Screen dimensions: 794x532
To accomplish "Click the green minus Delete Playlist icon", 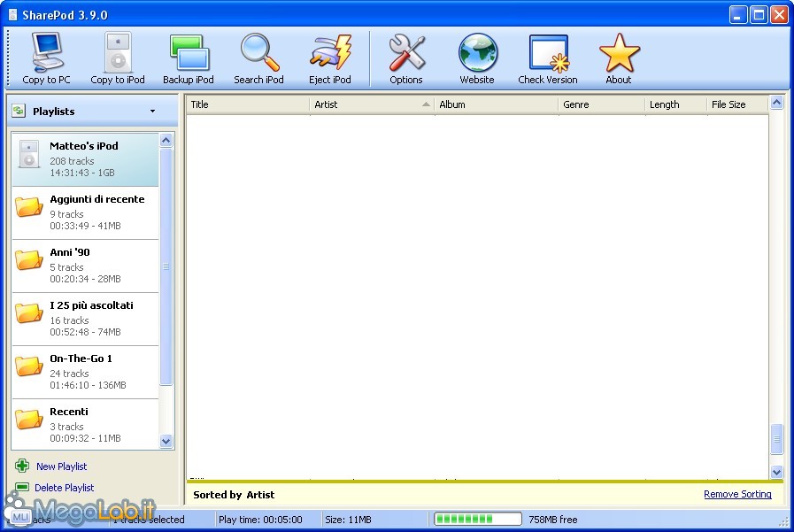I will (22, 487).
